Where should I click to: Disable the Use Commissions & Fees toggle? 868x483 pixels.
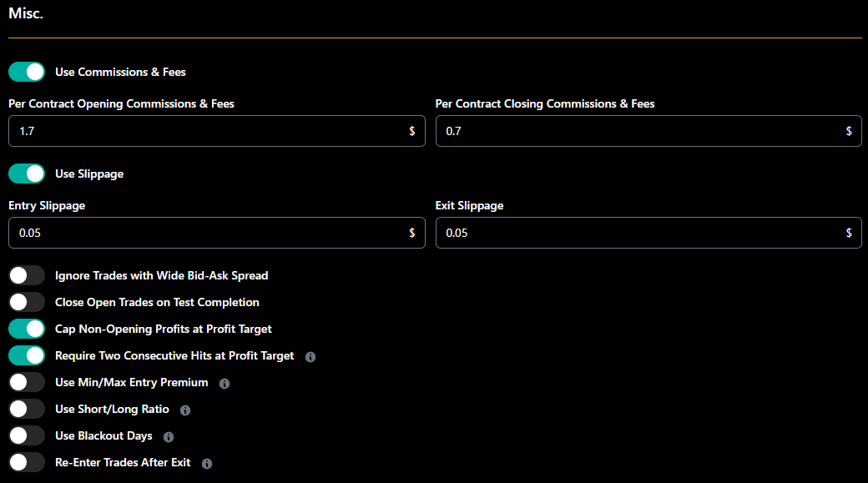tap(27, 72)
